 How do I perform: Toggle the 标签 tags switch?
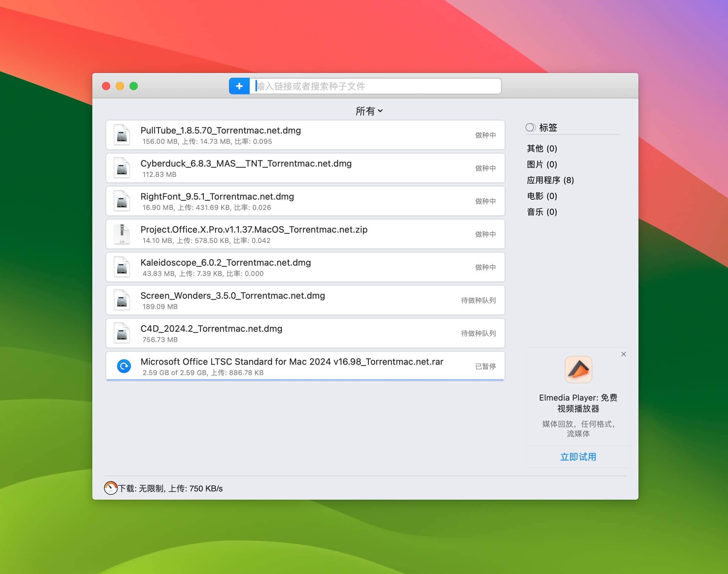tap(530, 127)
